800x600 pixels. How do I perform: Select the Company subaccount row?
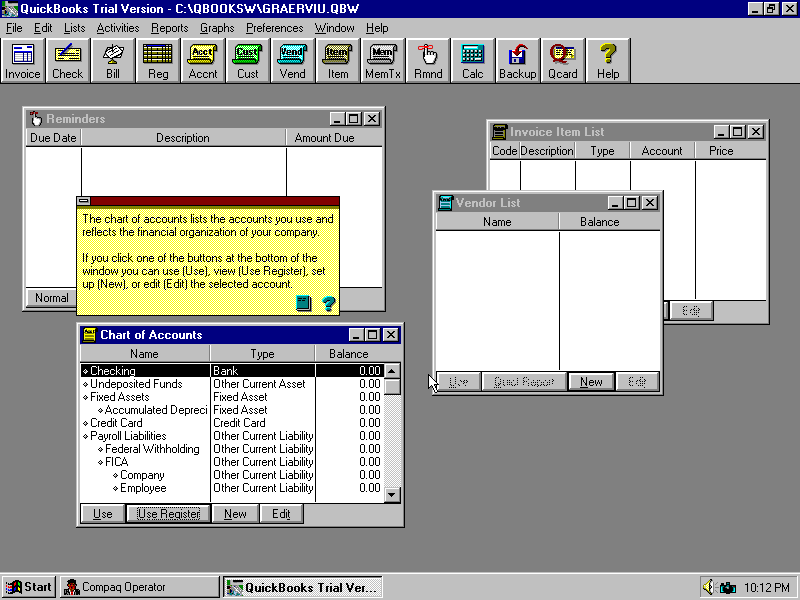tap(233, 475)
